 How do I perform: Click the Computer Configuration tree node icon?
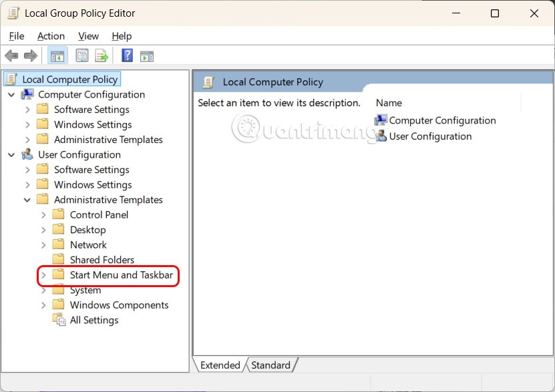click(27, 94)
